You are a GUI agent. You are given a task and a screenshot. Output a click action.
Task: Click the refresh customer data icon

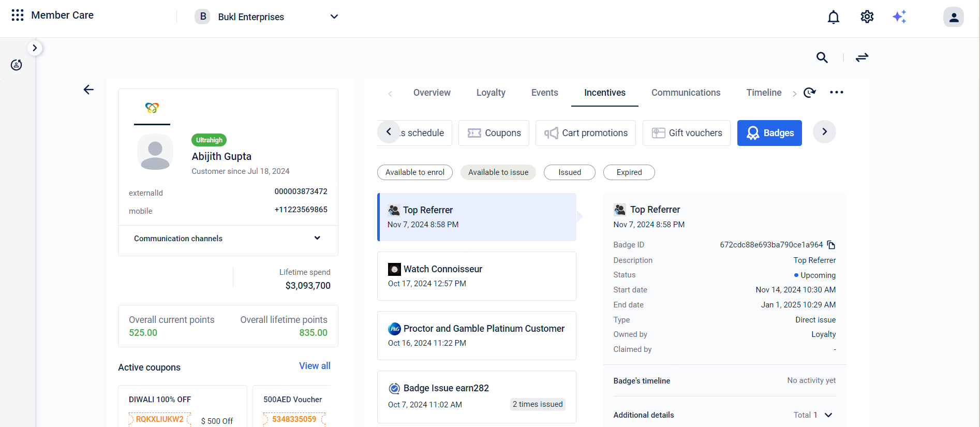tap(810, 93)
